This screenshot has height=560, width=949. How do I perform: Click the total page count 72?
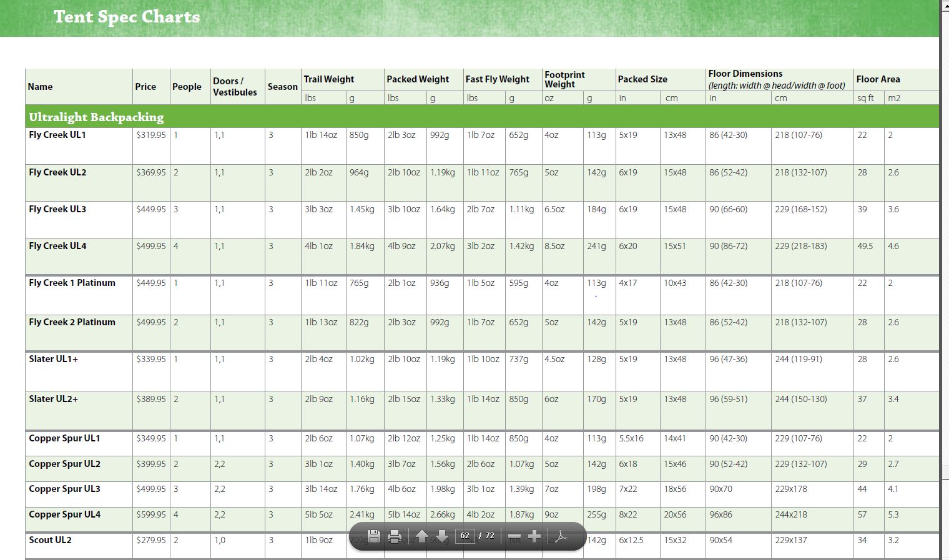489,536
